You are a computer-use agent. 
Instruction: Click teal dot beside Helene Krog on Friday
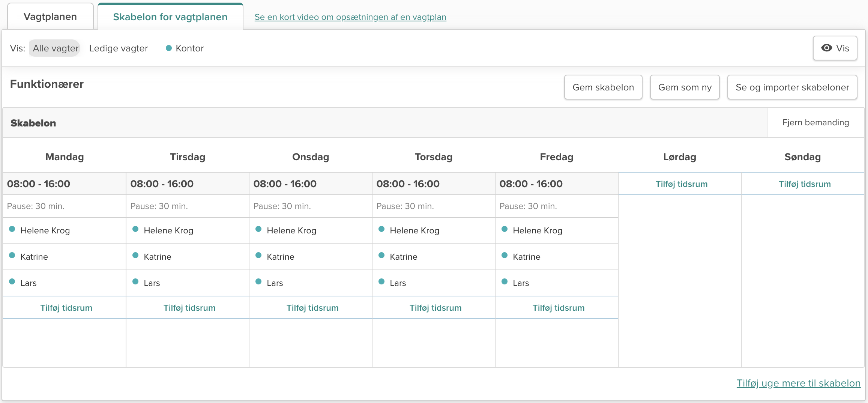click(505, 229)
